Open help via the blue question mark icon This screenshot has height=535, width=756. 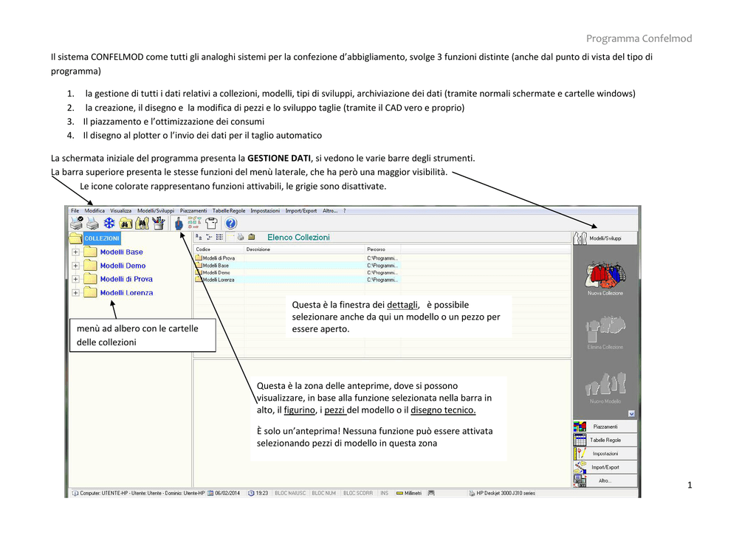pyautogui.click(x=231, y=223)
